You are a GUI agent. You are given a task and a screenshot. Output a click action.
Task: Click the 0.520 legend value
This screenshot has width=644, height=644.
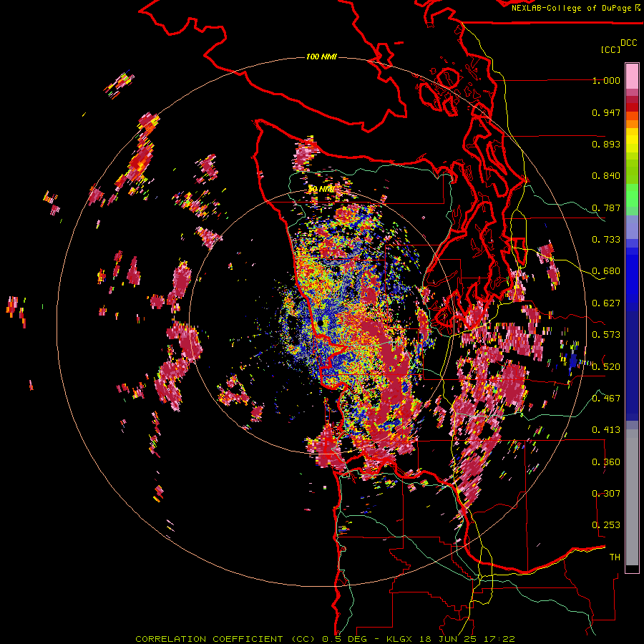(606, 367)
